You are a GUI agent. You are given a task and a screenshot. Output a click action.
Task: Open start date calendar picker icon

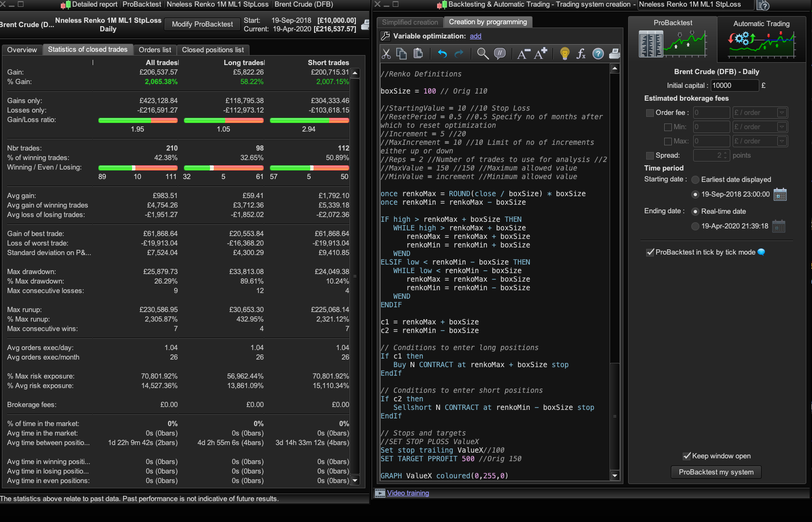780,194
